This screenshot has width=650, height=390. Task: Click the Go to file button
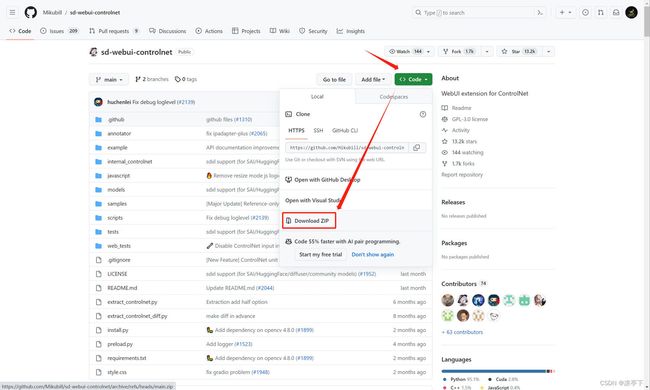point(334,79)
